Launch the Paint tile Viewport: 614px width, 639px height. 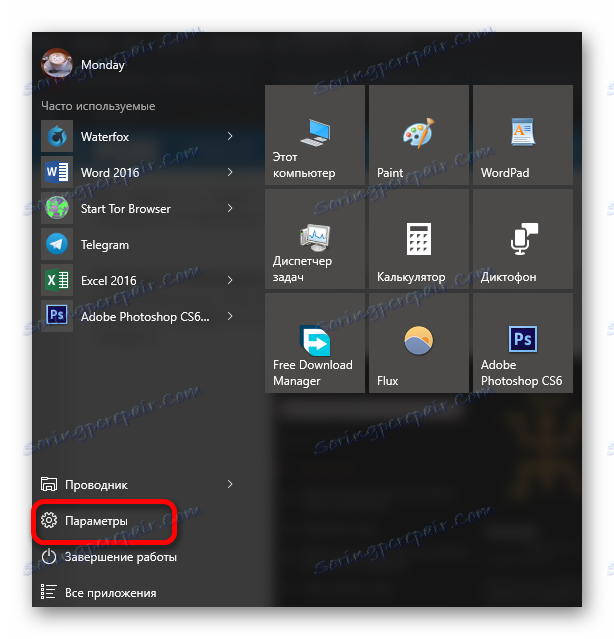(418, 135)
